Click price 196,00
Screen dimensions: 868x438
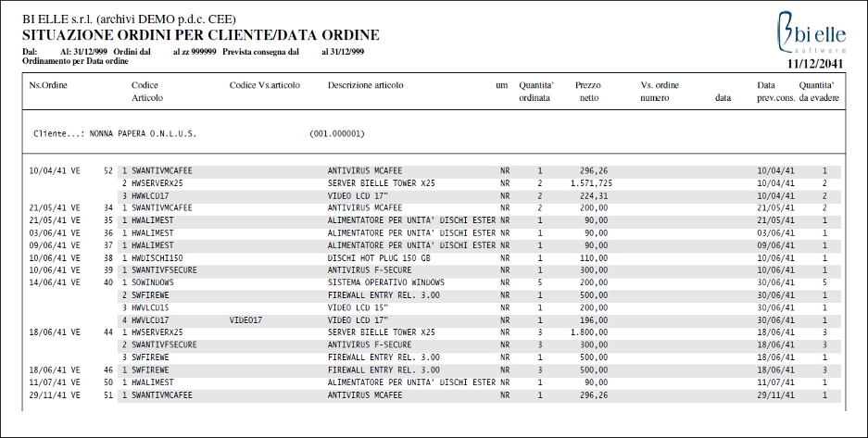coord(594,320)
